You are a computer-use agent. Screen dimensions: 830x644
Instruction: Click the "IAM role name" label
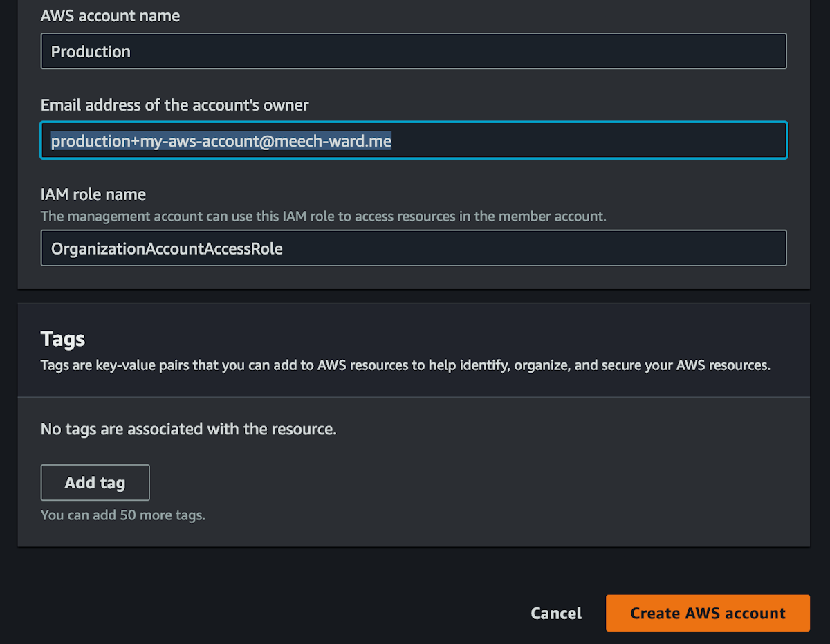tap(93, 194)
